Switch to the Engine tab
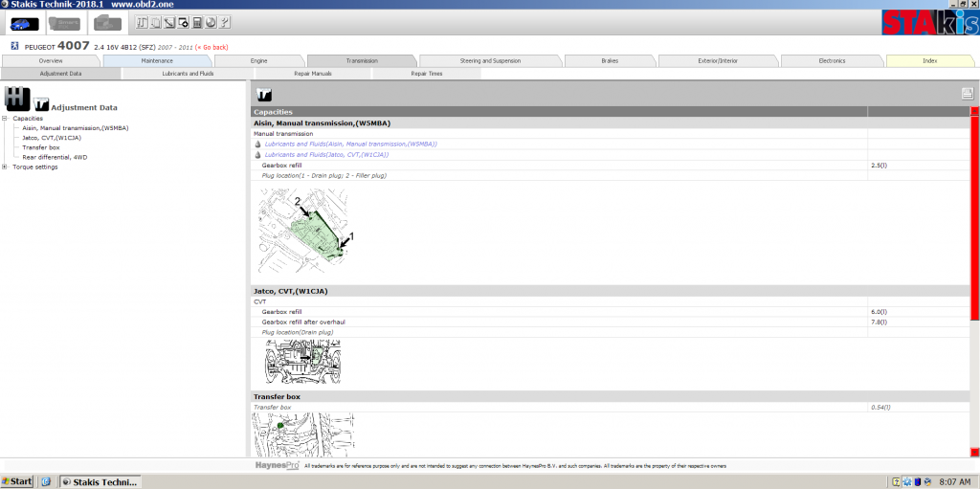Screen dimensions: 980x489 258,60
